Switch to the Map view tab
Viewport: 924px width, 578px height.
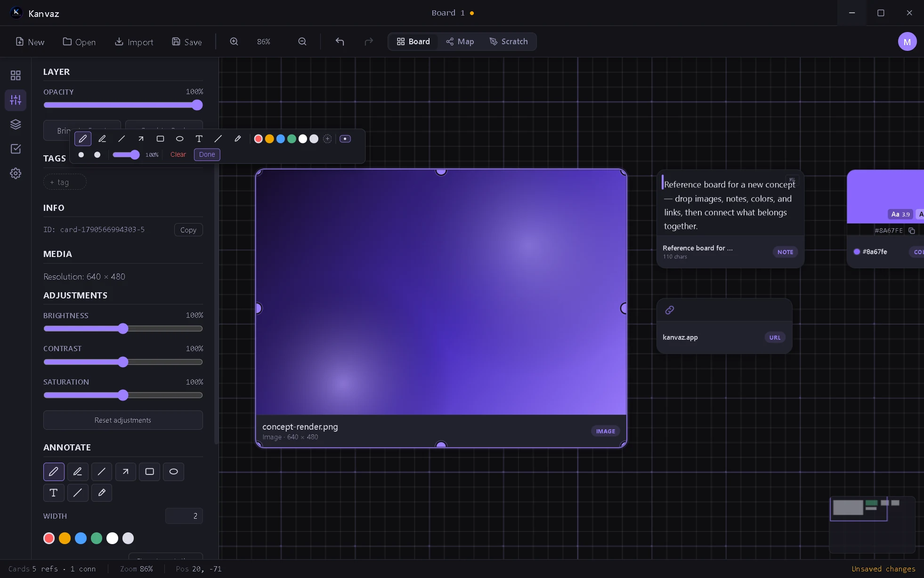coord(460,41)
